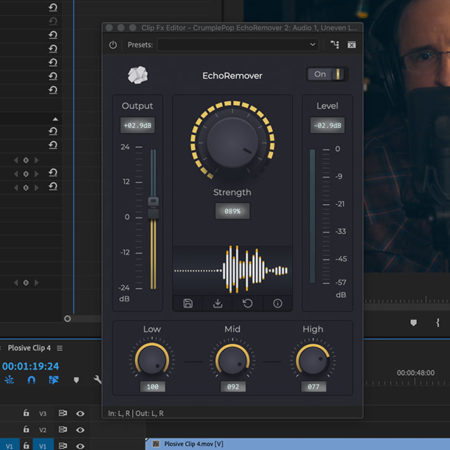
Task: Click the Program Monitor Mark In bracket
Action: click(438, 323)
